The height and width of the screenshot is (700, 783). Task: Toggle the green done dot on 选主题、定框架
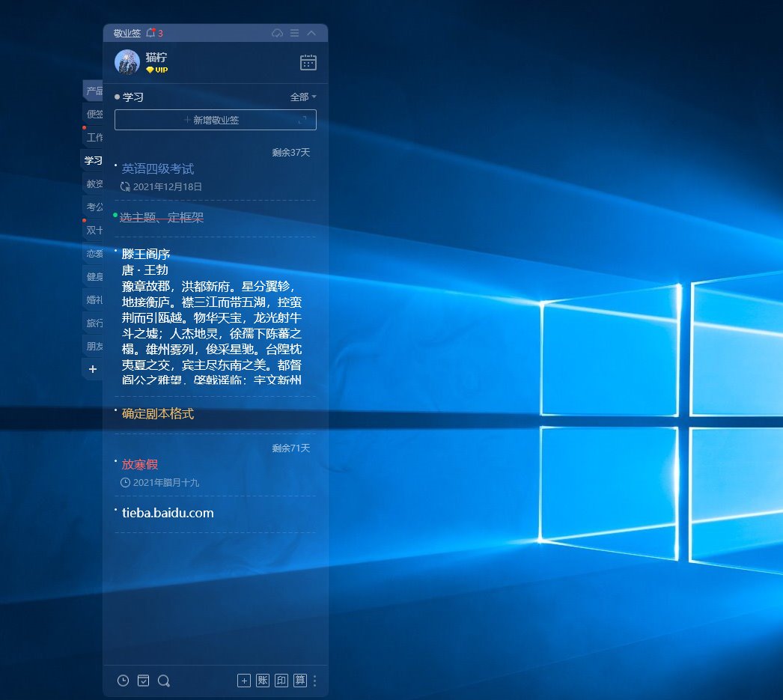[x=115, y=215]
